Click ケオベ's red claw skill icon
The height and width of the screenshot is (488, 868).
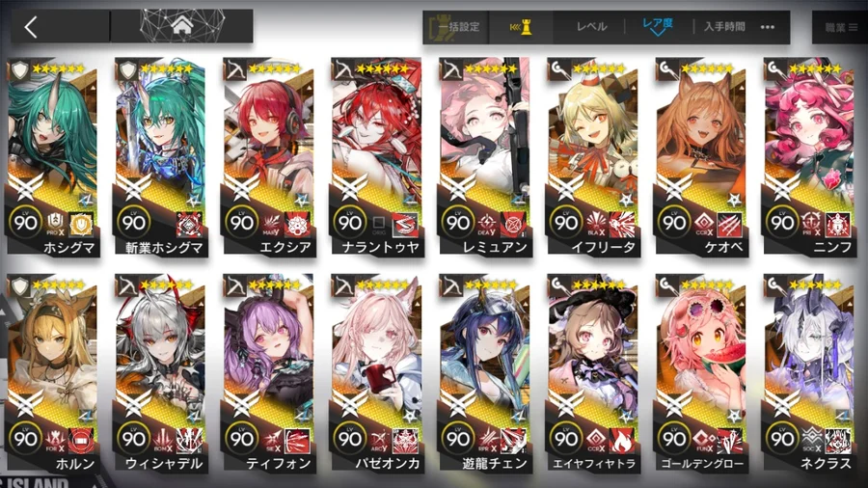point(730,224)
